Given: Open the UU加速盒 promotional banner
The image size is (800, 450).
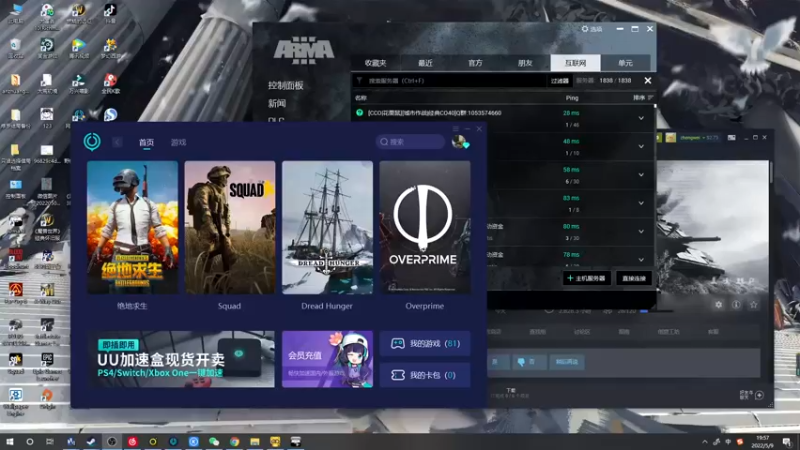Looking at the screenshot, I should pyautogui.click(x=181, y=359).
